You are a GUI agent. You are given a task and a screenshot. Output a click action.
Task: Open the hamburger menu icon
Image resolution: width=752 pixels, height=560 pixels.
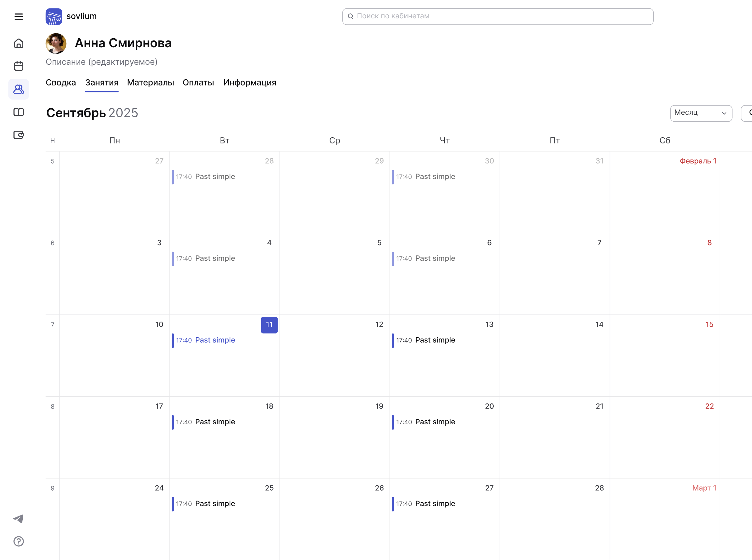tap(19, 16)
